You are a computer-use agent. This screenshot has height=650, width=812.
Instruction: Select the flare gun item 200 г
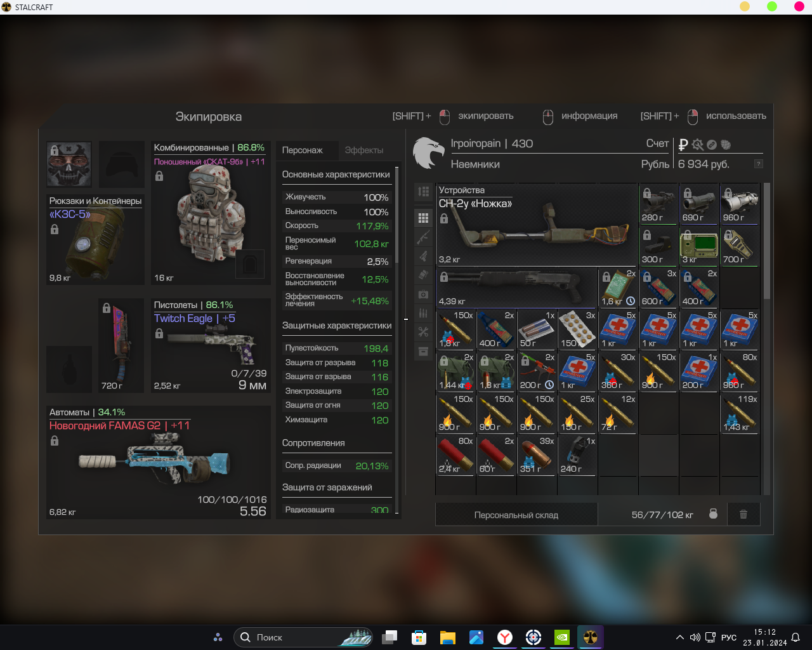(x=537, y=371)
